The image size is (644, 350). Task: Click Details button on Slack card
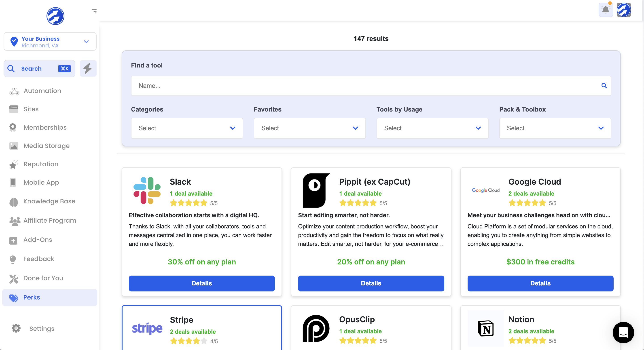click(201, 283)
